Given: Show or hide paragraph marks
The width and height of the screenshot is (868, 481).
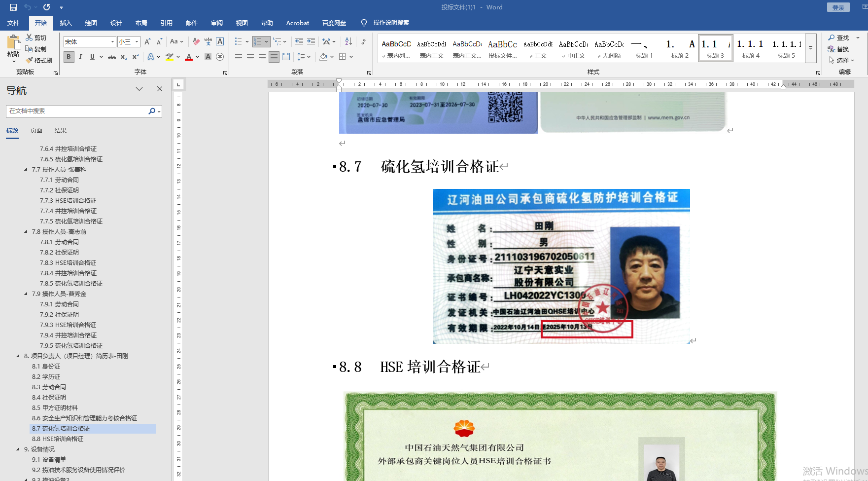Looking at the screenshot, I should 364,42.
